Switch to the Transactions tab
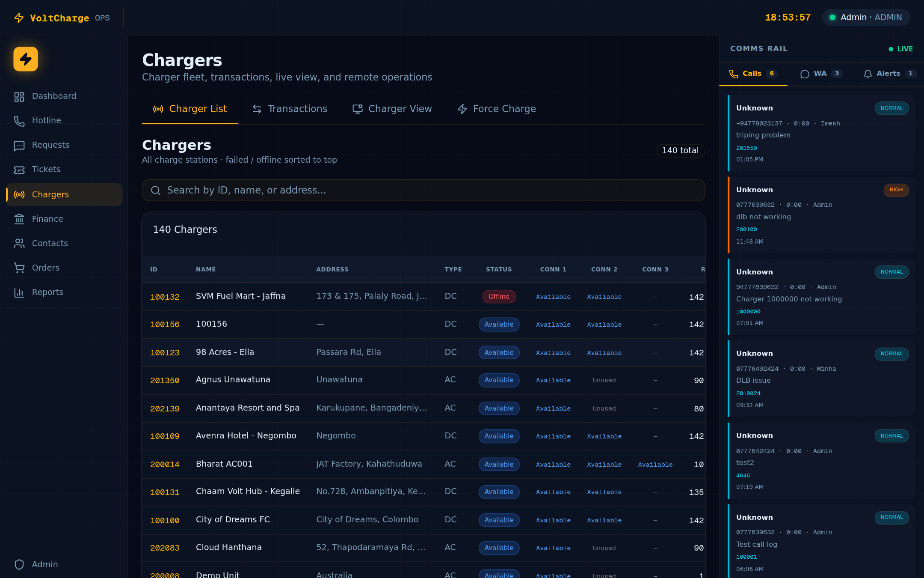The height and width of the screenshot is (578, 924). (290, 109)
